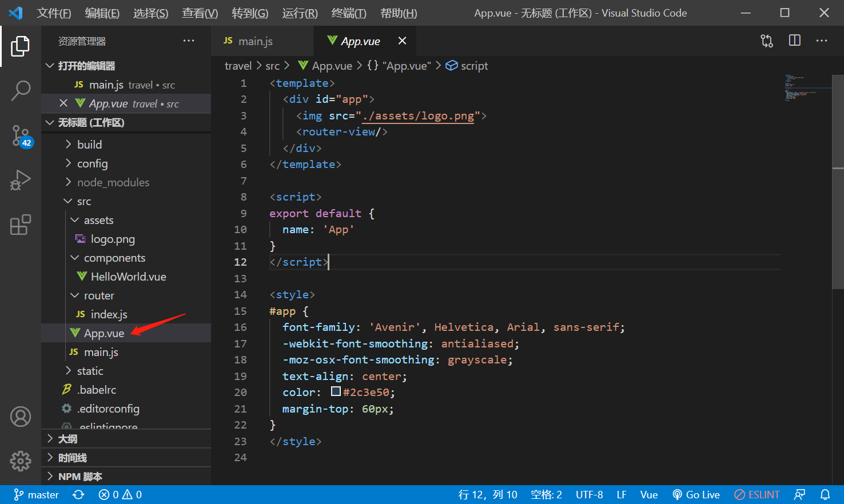Image resolution: width=844 pixels, height=504 pixels.
Task: Expand the node_modules folder
Action: pos(126,182)
